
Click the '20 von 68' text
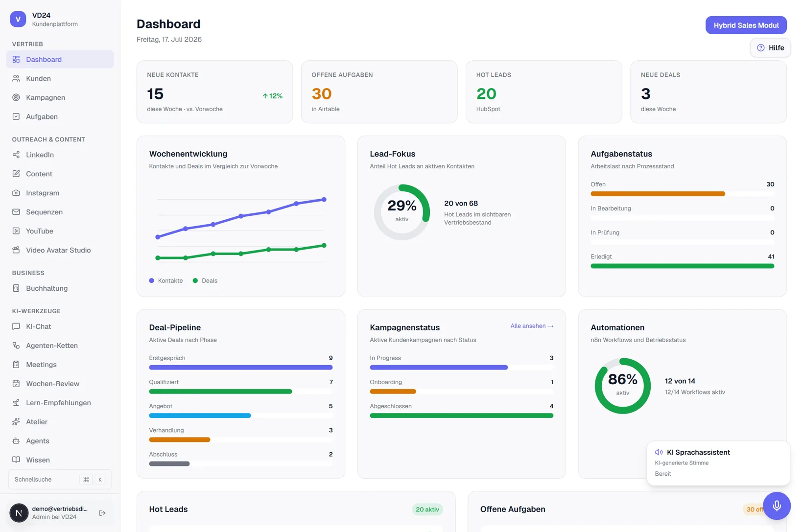(461, 204)
